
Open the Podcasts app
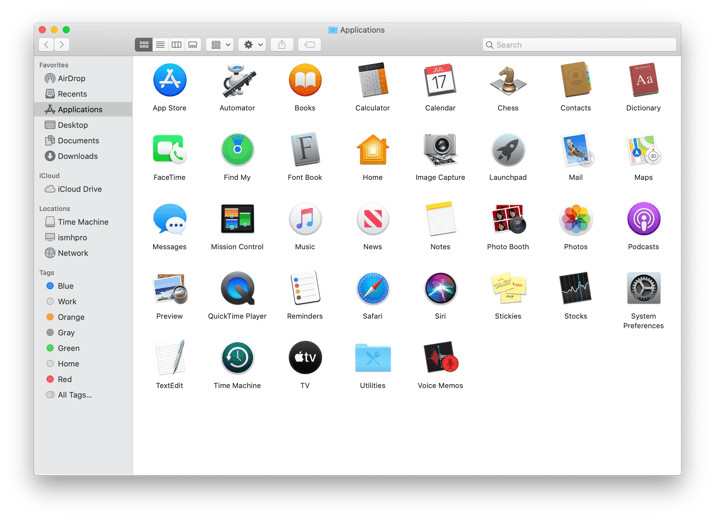pos(643,219)
